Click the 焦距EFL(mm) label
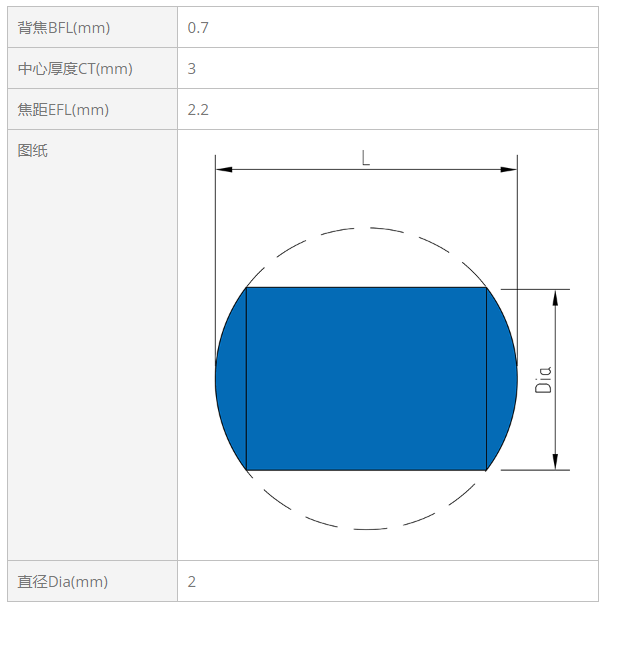 (x=63, y=110)
